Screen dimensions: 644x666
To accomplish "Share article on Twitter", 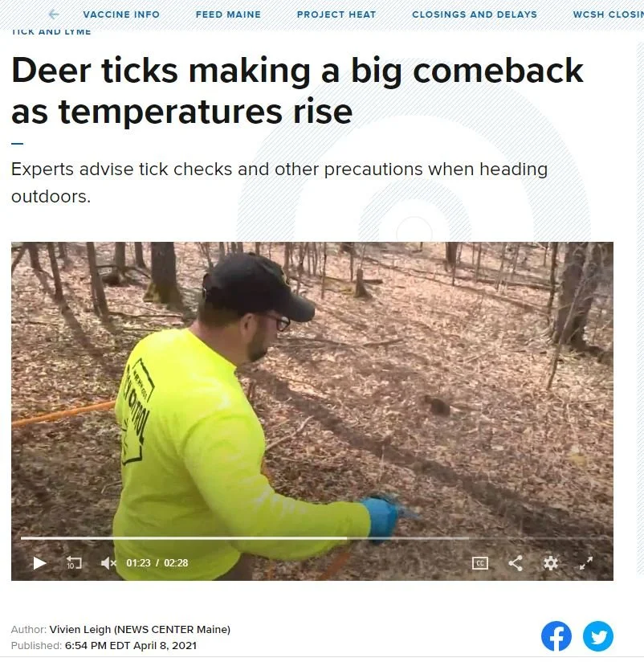I will (x=597, y=635).
